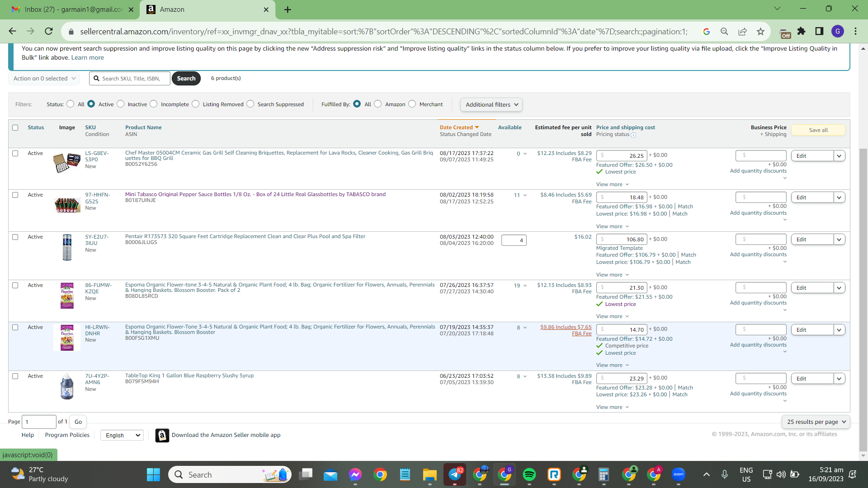Expand the Additional filters dropdown
This screenshot has height=488, width=868.
[x=491, y=105]
